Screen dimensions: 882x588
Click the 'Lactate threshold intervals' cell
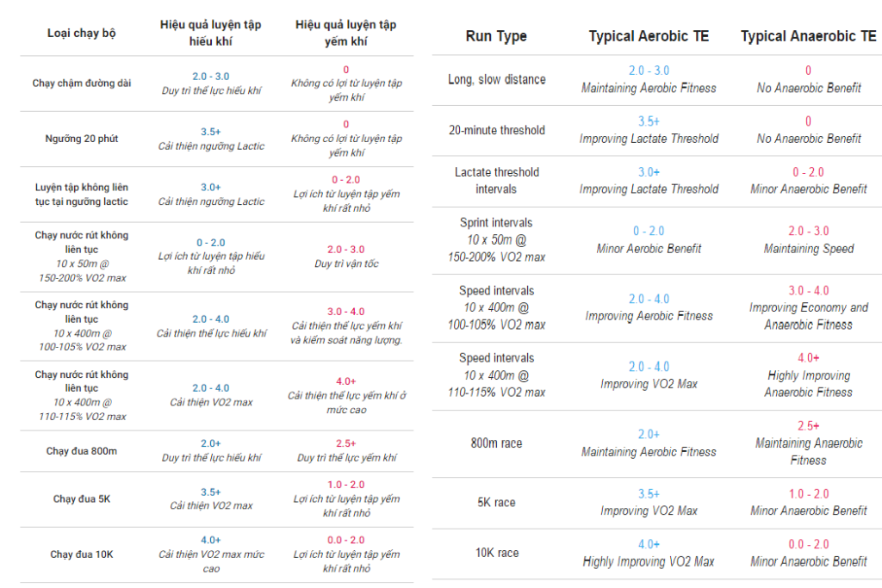[496, 181]
